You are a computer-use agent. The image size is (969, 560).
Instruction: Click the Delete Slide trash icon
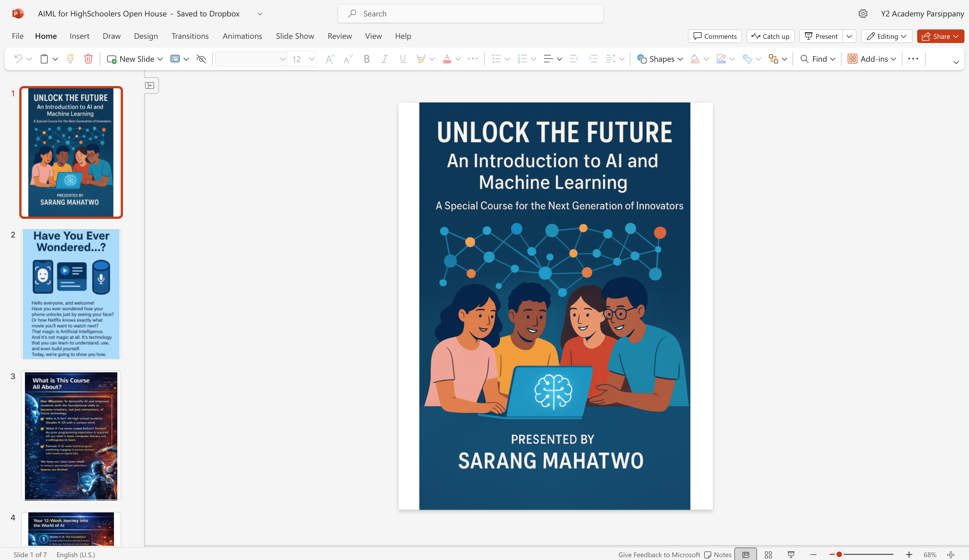click(88, 59)
